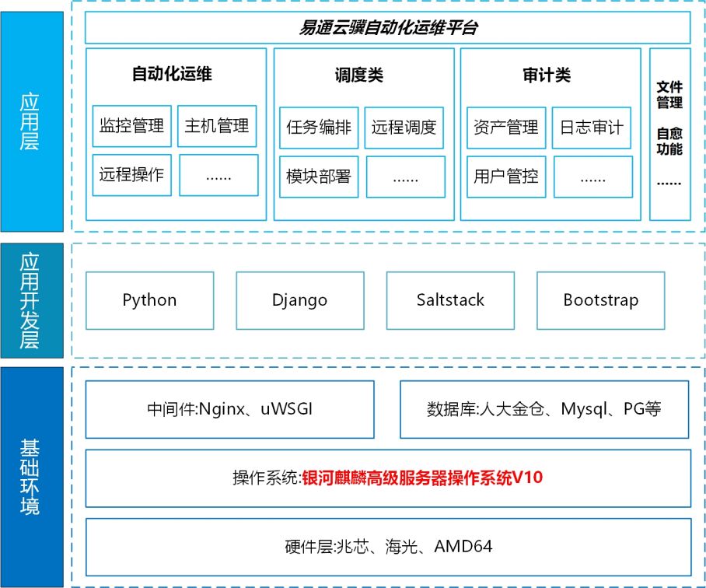Select the 应用开发层 side label
The width and height of the screenshot is (706, 588).
coord(32,301)
